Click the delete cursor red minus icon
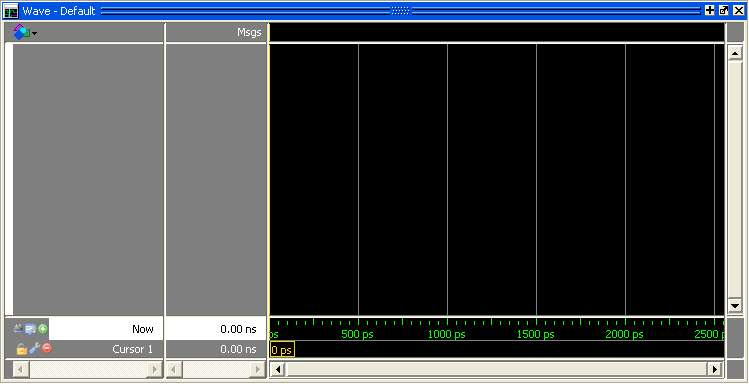This screenshot has height=384, width=749. [46, 348]
